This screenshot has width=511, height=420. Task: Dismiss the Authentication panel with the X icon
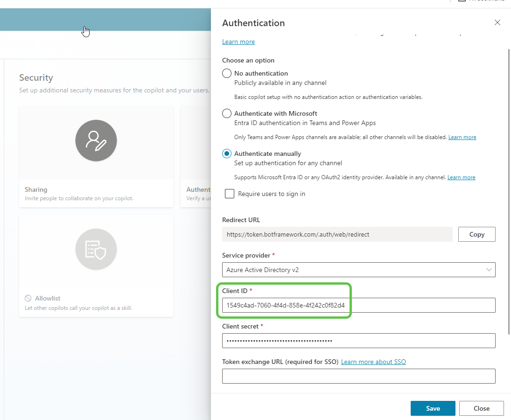[497, 22]
